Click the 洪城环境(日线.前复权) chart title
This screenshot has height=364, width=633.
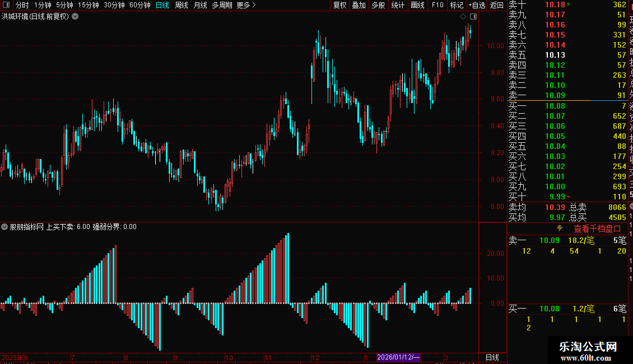tap(35, 17)
